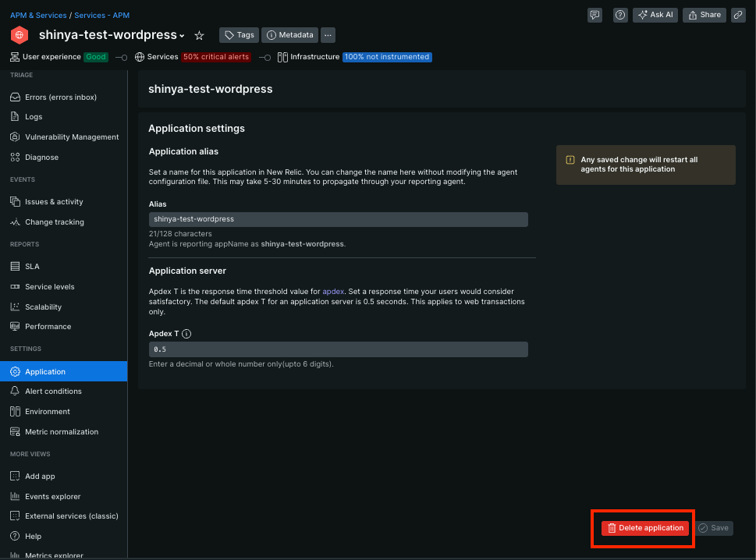The image size is (756, 560).
Task: Open the Tags button
Action: pos(240,35)
